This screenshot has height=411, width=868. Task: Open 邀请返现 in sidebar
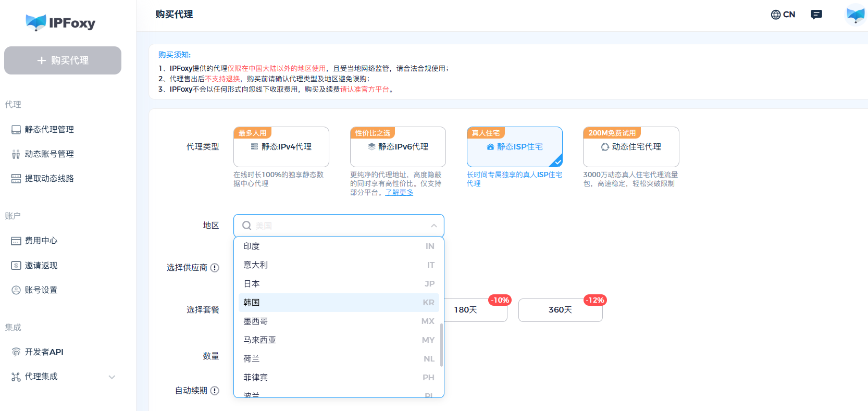click(x=41, y=265)
